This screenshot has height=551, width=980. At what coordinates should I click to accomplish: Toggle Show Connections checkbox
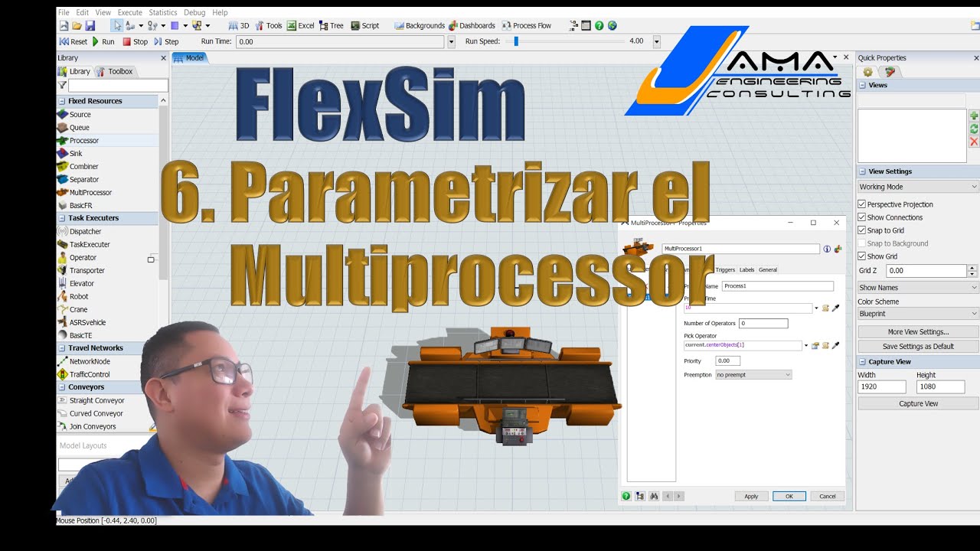(x=862, y=217)
